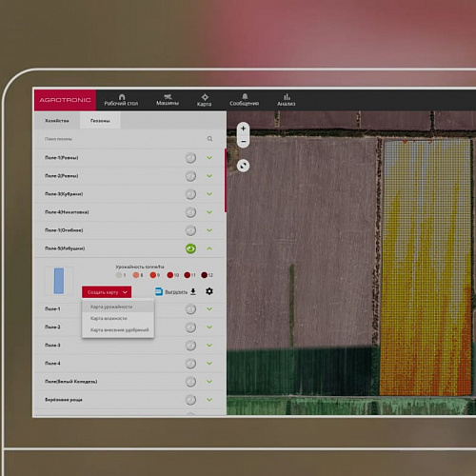
Task: Toggle visibility of Поле-5 field
Action: coord(190,248)
